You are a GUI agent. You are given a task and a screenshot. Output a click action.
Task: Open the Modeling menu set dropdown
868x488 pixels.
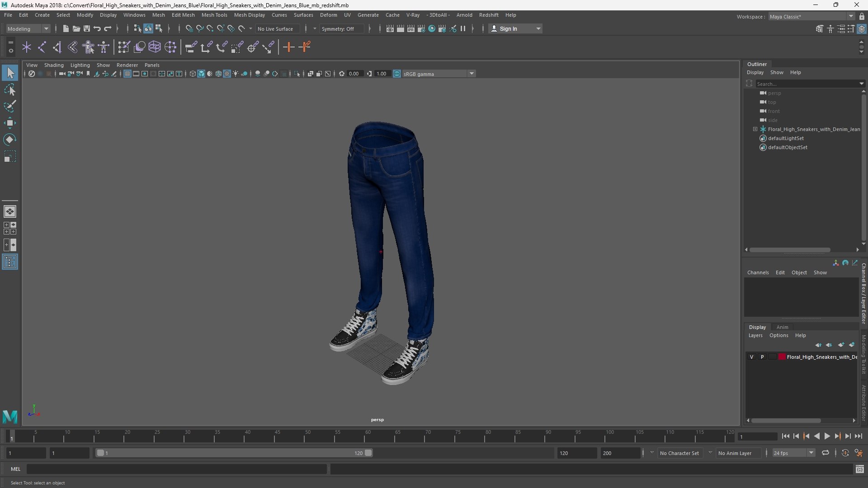coord(28,28)
